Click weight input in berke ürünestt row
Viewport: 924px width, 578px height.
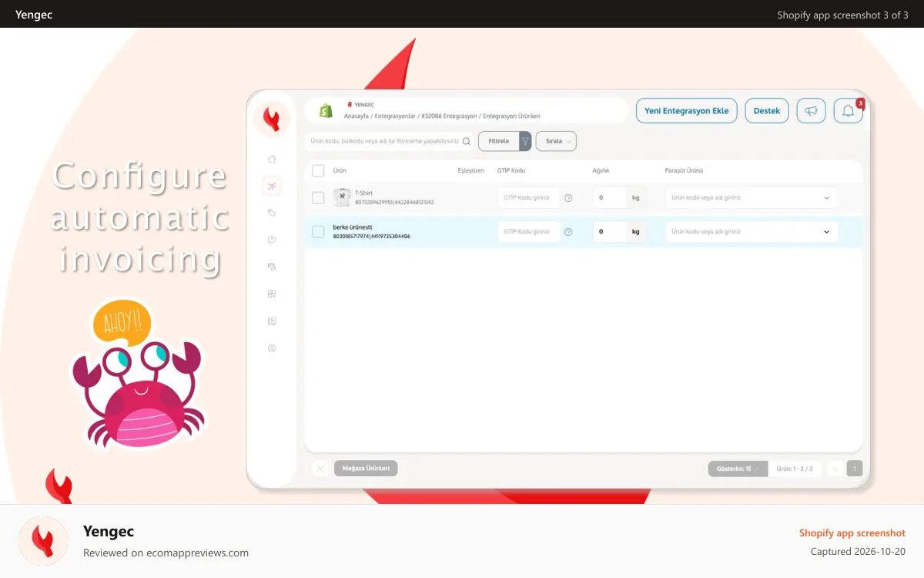point(610,232)
